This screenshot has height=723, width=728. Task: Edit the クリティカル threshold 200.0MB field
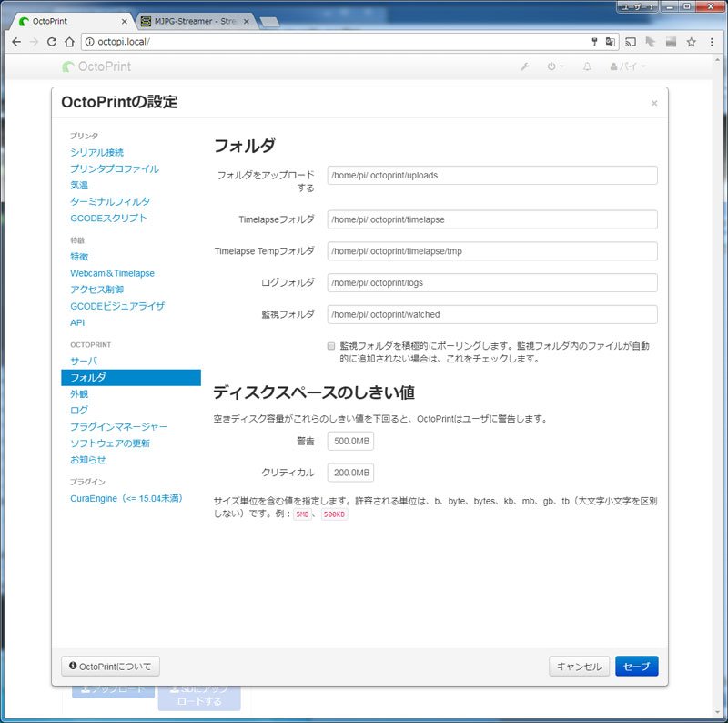(x=350, y=473)
